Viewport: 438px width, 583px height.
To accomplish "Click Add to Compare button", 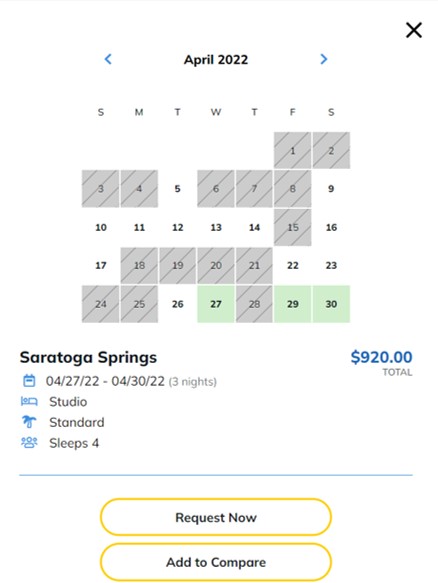I will point(216,562).
